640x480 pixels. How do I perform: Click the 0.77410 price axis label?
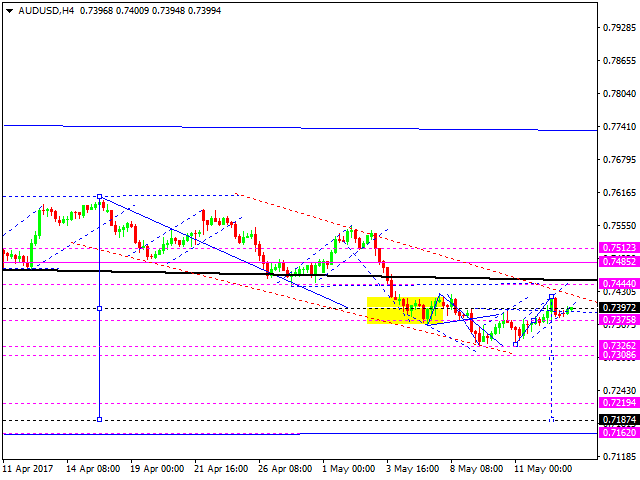coord(619,127)
